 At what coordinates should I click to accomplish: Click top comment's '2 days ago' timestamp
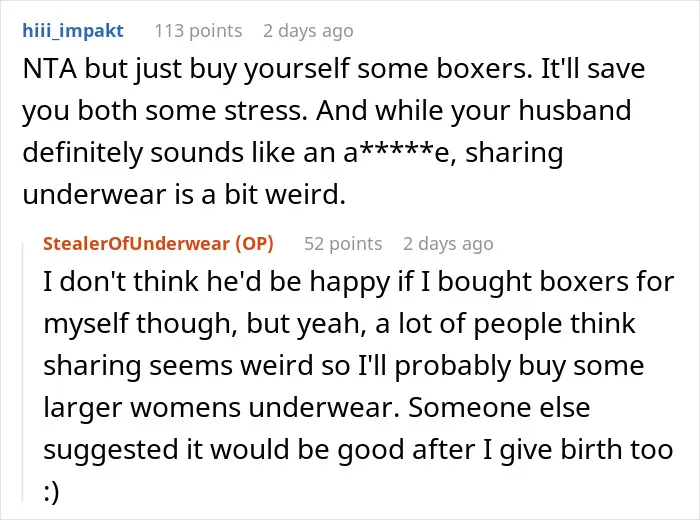tap(308, 31)
